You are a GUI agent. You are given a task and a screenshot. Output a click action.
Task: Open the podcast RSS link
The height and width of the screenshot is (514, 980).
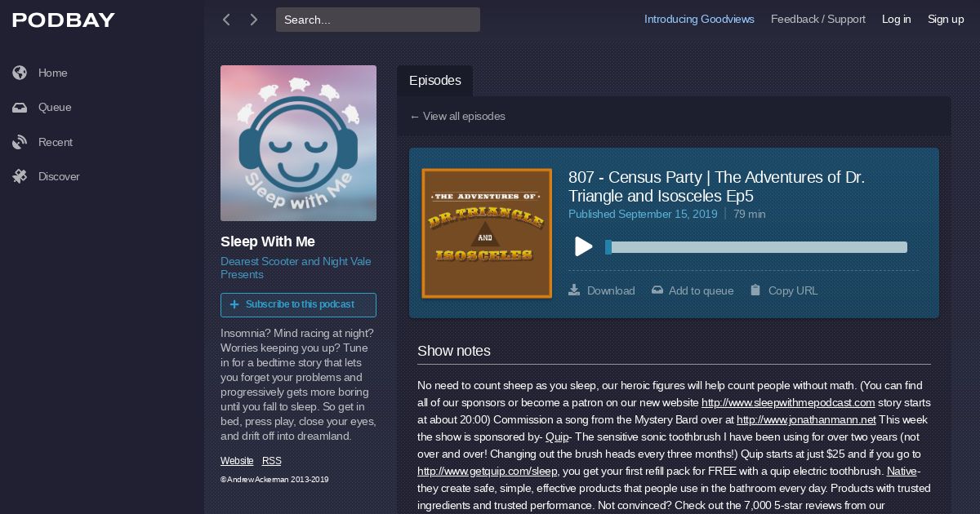(272, 461)
